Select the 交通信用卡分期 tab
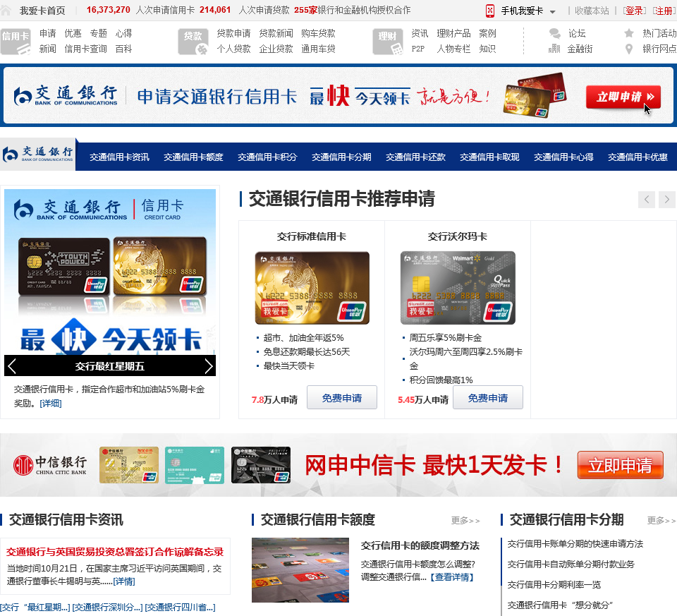 341,157
